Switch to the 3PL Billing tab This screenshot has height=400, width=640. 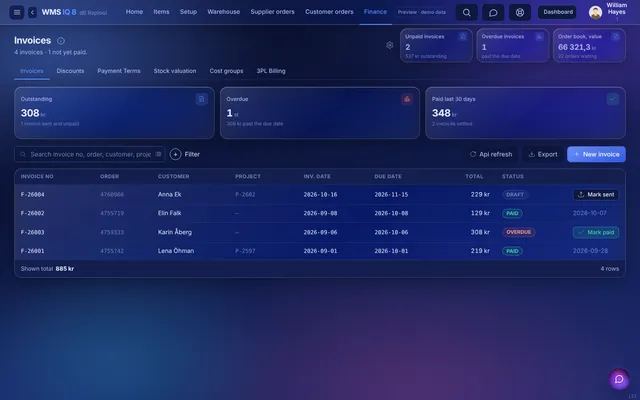pos(271,71)
